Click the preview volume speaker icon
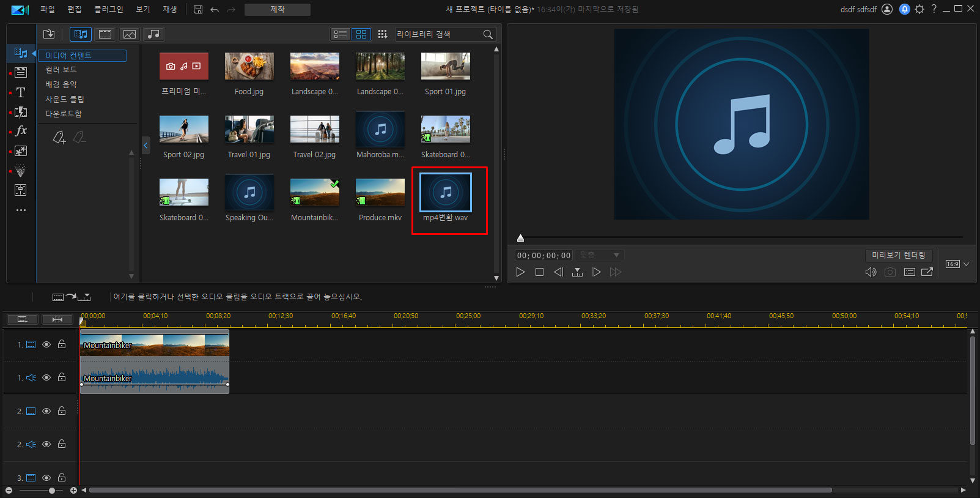 coord(871,272)
